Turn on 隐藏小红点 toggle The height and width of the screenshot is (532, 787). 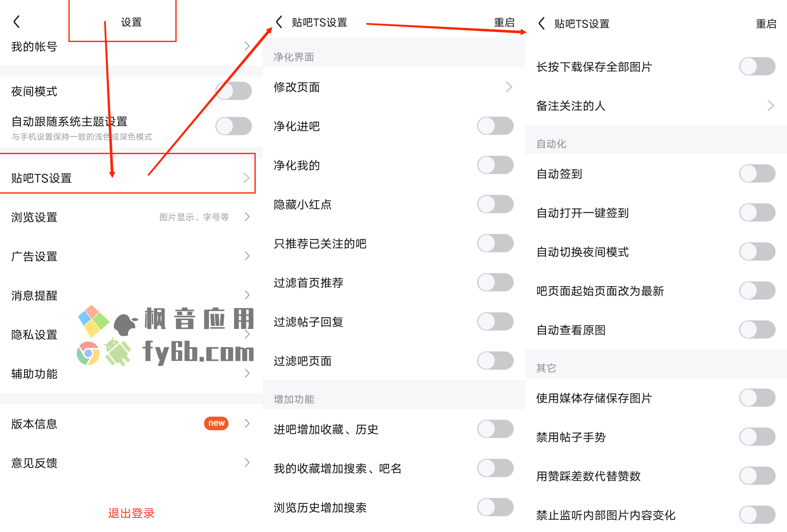pos(495,204)
